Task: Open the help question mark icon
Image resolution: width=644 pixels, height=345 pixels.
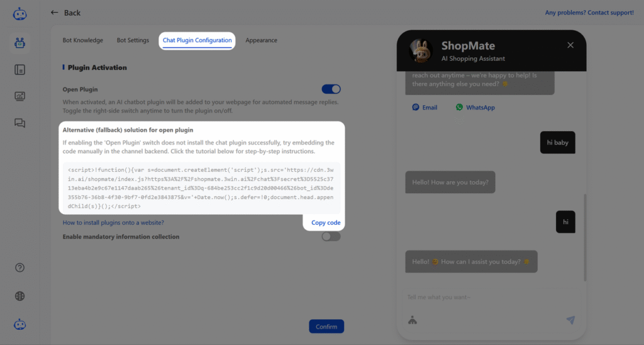Action: [x=19, y=268]
